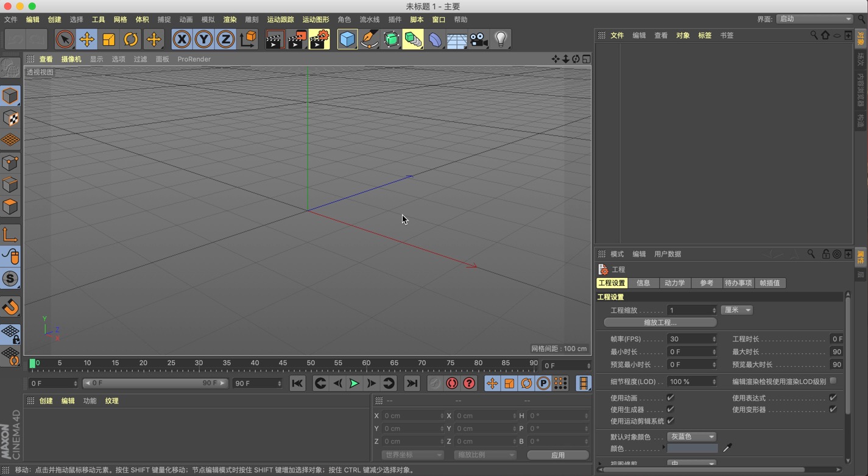Click frame 50 on the timeline ruler

(x=311, y=363)
